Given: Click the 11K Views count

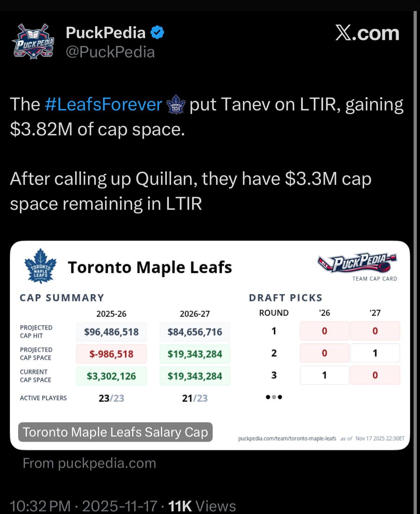Looking at the screenshot, I should point(202,506).
